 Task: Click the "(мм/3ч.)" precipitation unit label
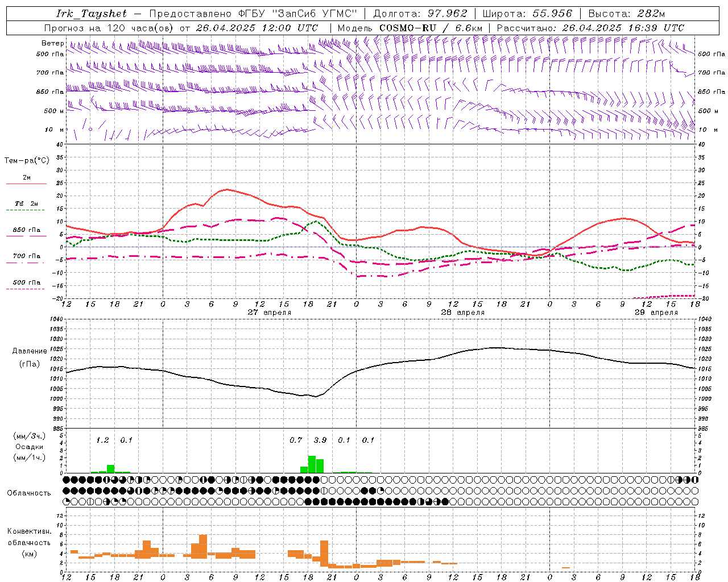click(30, 436)
